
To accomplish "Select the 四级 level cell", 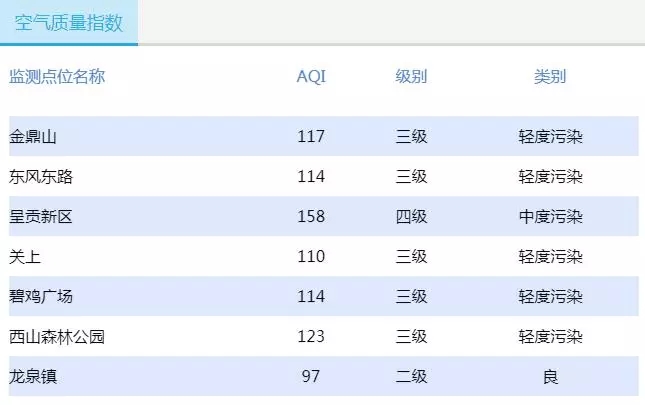I will point(411,217).
